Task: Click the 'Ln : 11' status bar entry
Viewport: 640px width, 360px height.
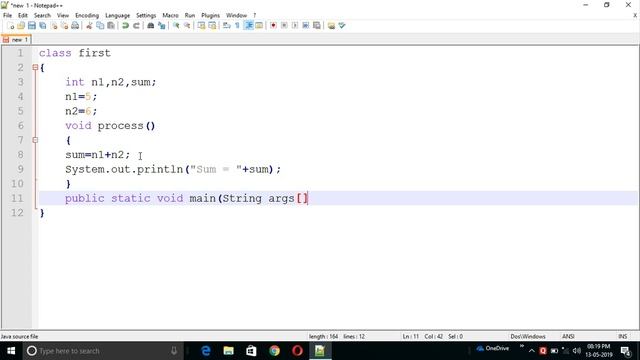Action: (x=411, y=337)
